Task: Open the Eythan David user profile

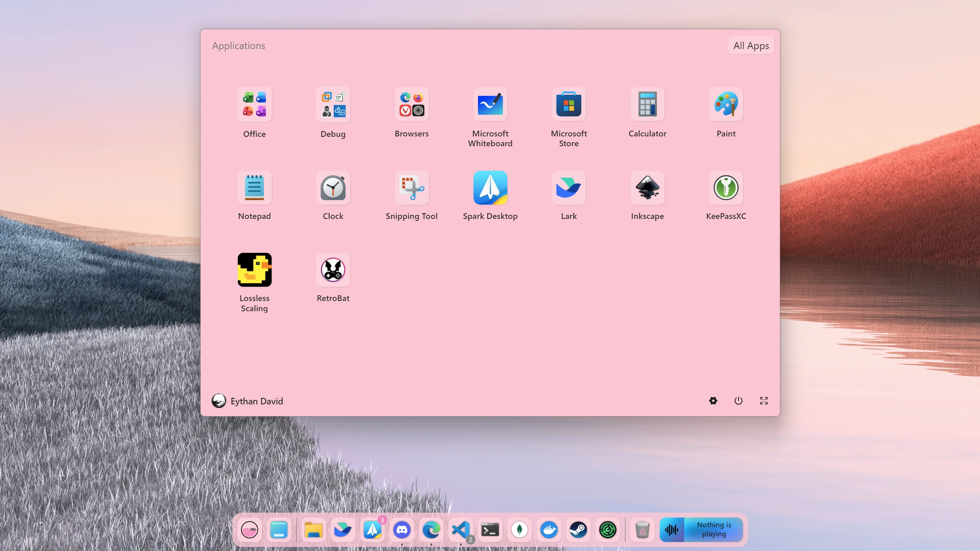Action: click(x=247, y=401)
